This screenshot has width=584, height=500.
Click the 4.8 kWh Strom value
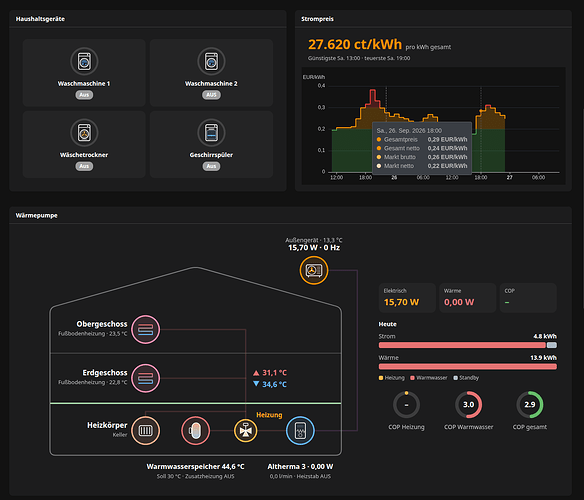pyautogui.click(x=545, y=336)
